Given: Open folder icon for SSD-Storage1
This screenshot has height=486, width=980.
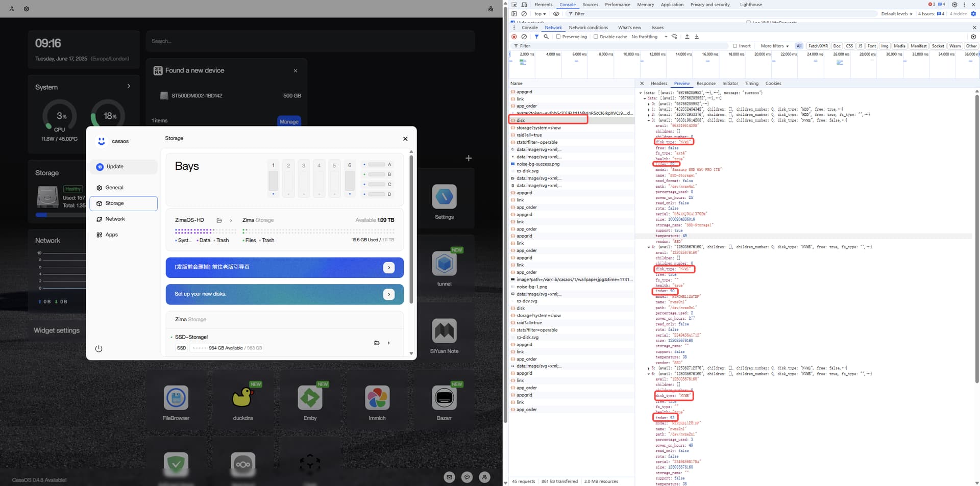Looking at the screenshot, I should click(377, 343).
